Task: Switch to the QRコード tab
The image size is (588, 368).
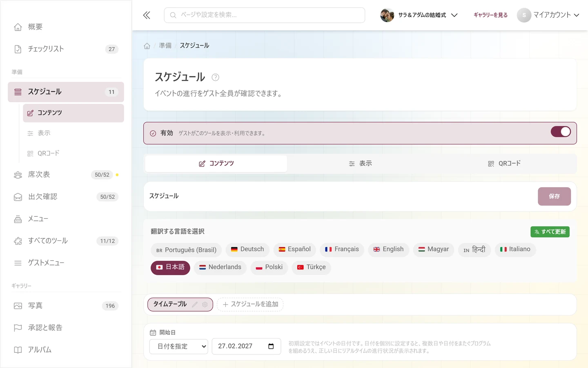Action: pos(504,164)
